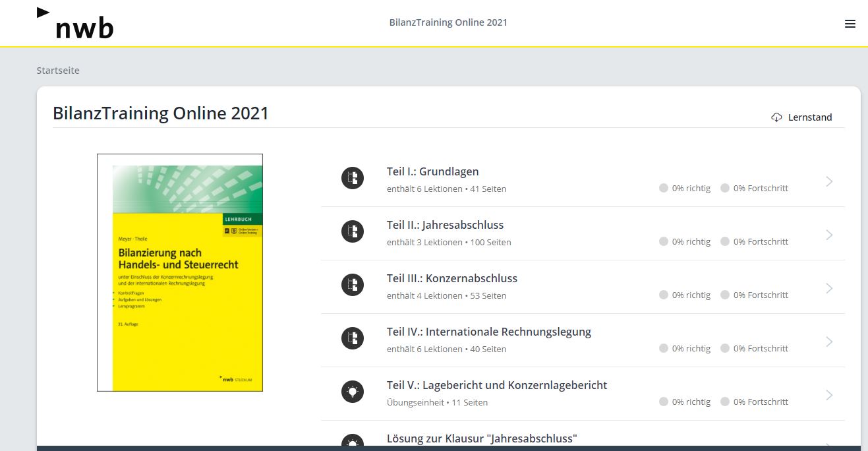Click the nwb logo
This screenshot has height=451, width=868.
pyautogui.click(x=75, y=23)
